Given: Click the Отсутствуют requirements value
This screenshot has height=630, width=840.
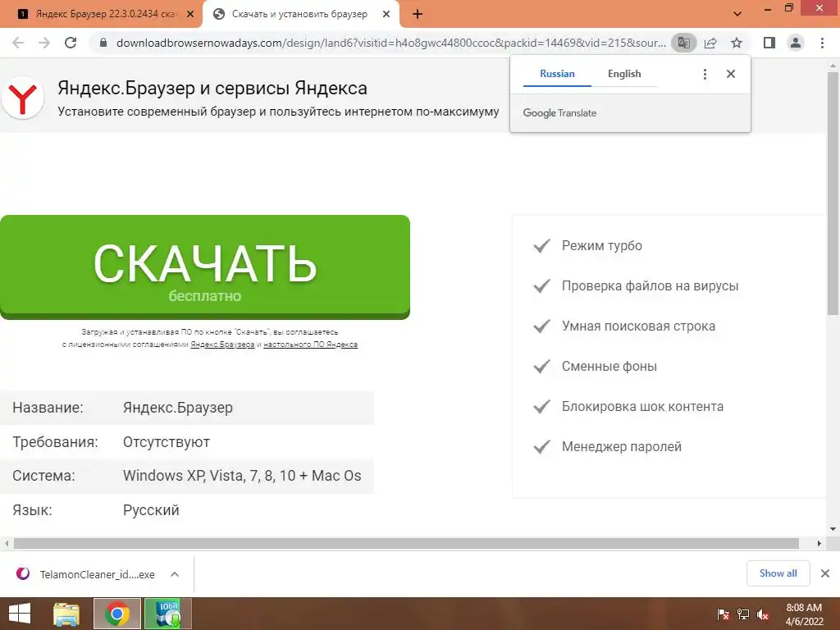Looking at the screenshot, I should click(x=166, y=442).
